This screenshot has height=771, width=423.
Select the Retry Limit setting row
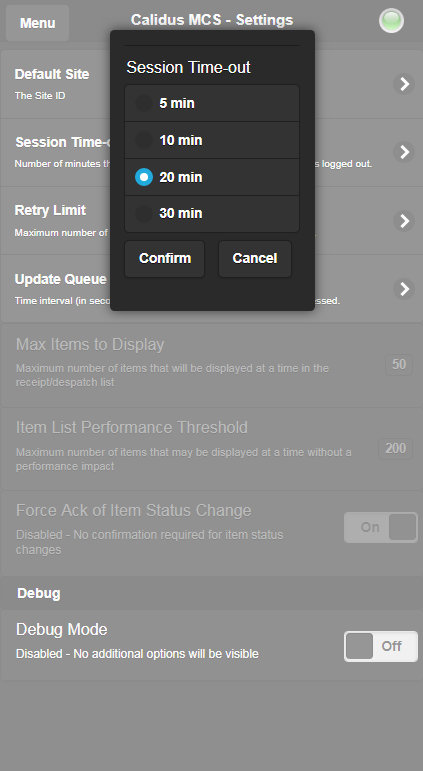click(212, 221)
